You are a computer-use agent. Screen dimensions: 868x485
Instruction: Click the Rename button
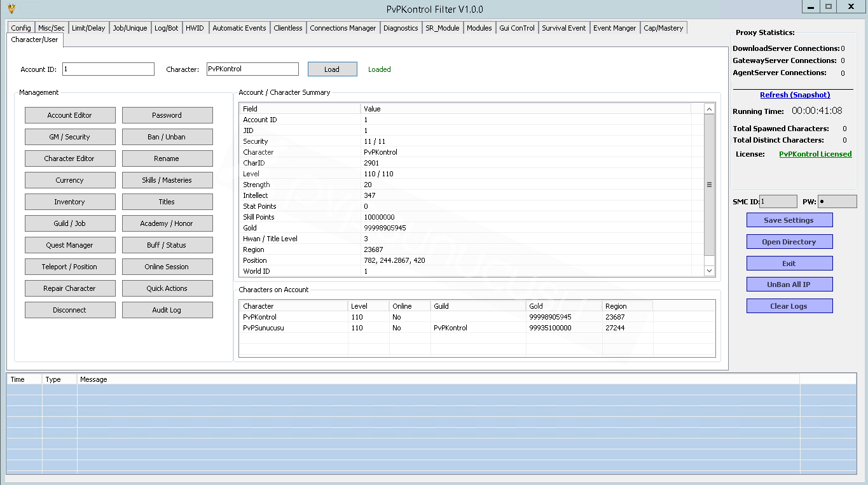tap(167, 158)
